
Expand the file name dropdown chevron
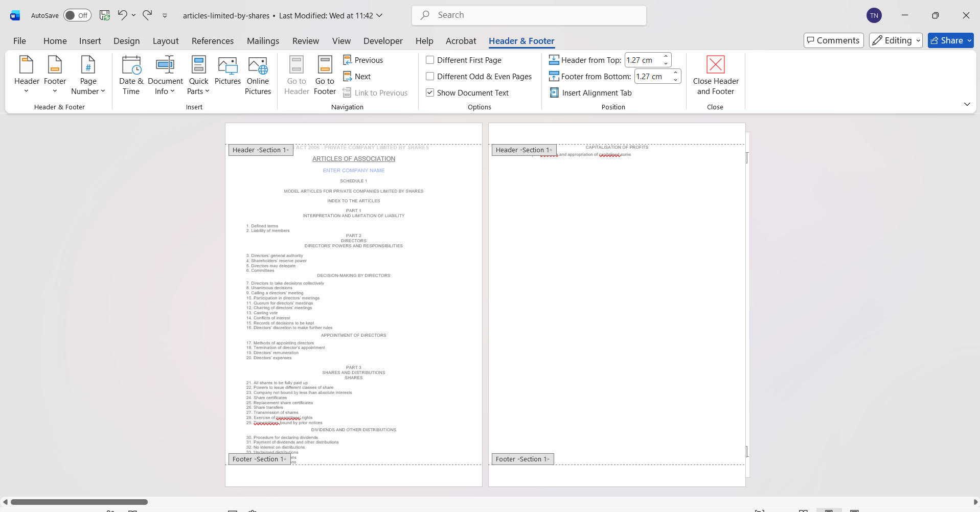(379, 15)
